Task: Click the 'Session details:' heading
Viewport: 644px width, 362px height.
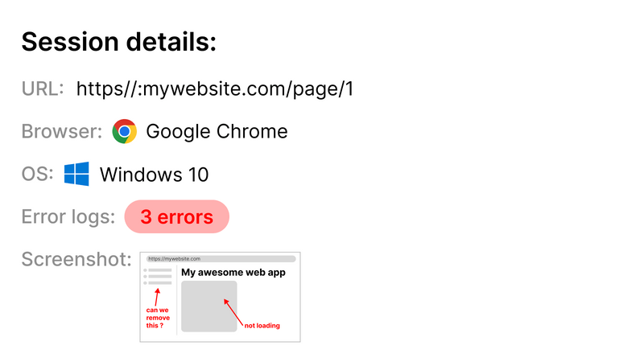Action: (x=118, y=42)
